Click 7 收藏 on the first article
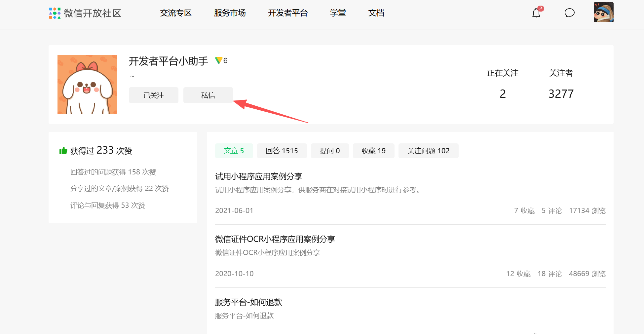Viewport: 644px width, 334px height. (524, 210)
